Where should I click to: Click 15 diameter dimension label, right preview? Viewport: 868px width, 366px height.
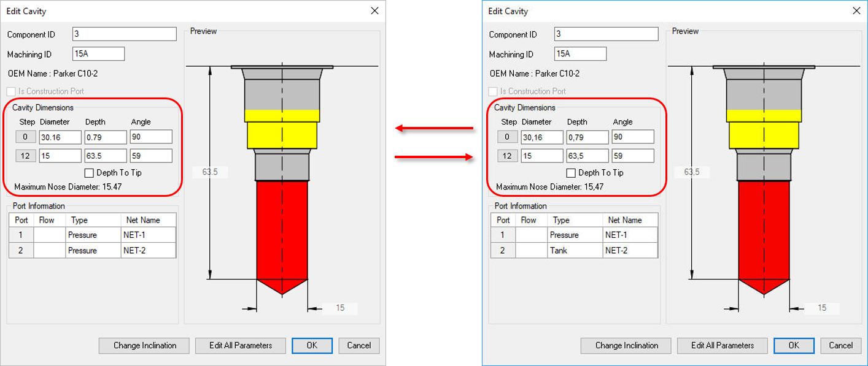point(823,308)
